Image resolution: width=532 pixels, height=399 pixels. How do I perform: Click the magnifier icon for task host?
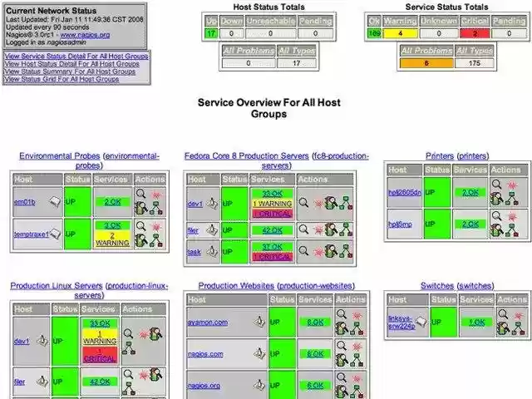tap(304, 251)
